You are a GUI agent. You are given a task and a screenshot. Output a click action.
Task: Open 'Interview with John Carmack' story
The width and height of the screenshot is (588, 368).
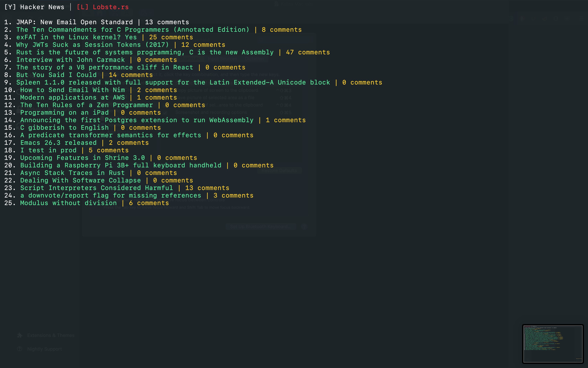tap(71, 60)
